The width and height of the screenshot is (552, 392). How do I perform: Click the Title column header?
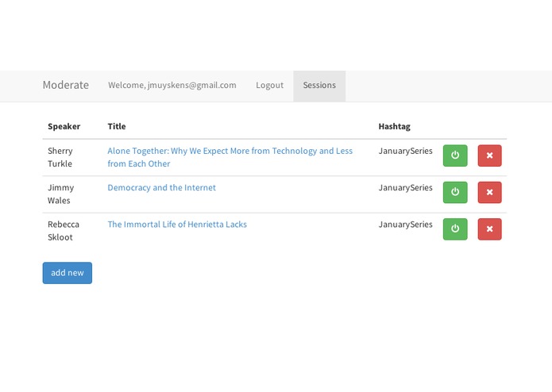click(117, 126)
